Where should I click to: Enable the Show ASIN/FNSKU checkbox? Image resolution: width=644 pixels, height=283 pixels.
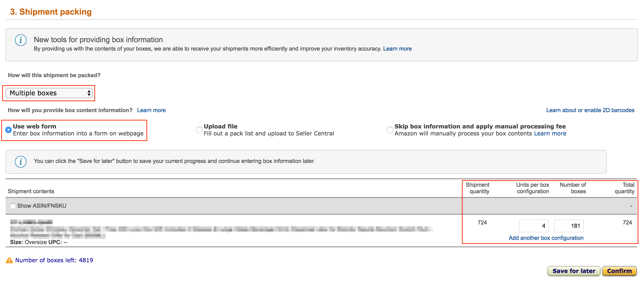[13, 206]
